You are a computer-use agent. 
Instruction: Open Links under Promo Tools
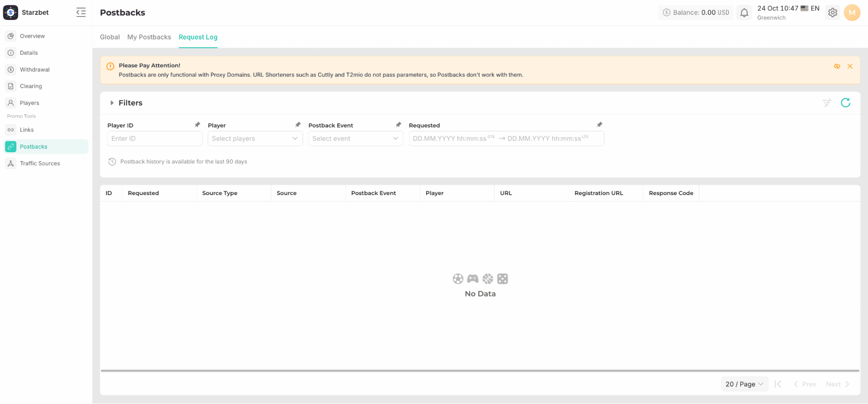click(x=46, y=130)
